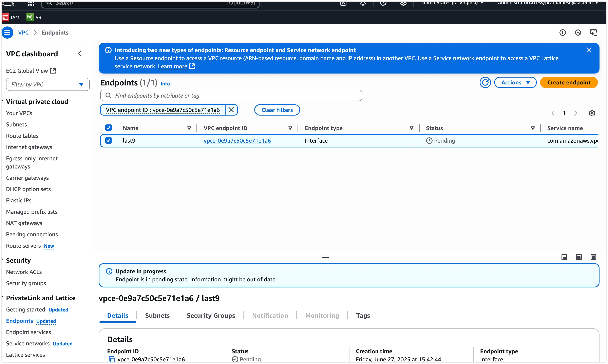Click the Create endpoint button
Screen dimensions: 608x364
click(x=569, y=82)
